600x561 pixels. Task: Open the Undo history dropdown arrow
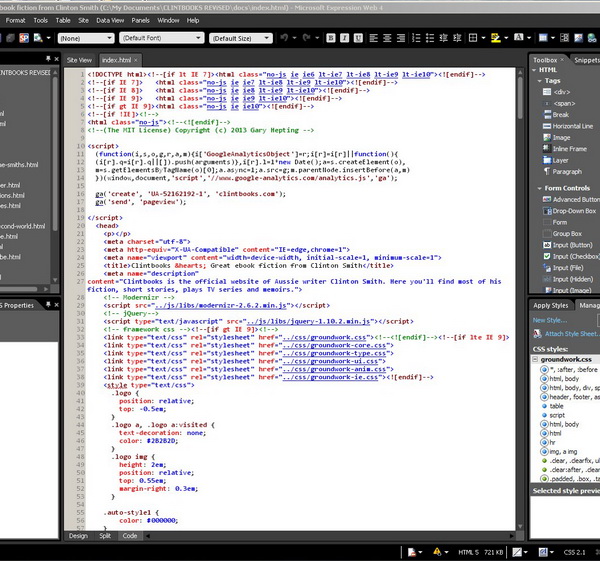click(294, 38)
